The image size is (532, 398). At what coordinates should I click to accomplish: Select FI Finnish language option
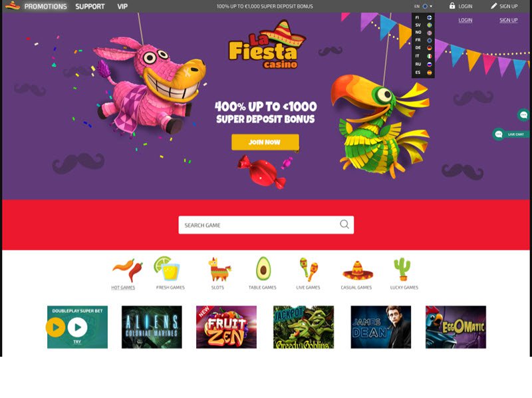(423, 18)
